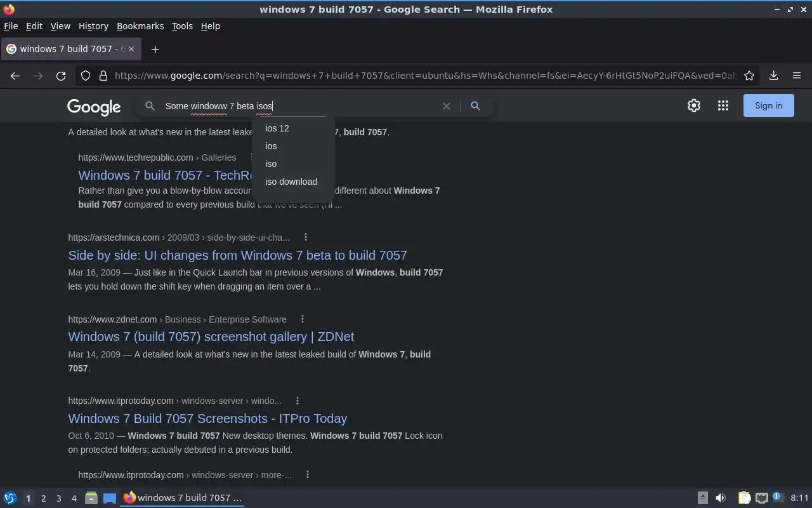Open the Firefox hamburger application menu

[797, 76]
